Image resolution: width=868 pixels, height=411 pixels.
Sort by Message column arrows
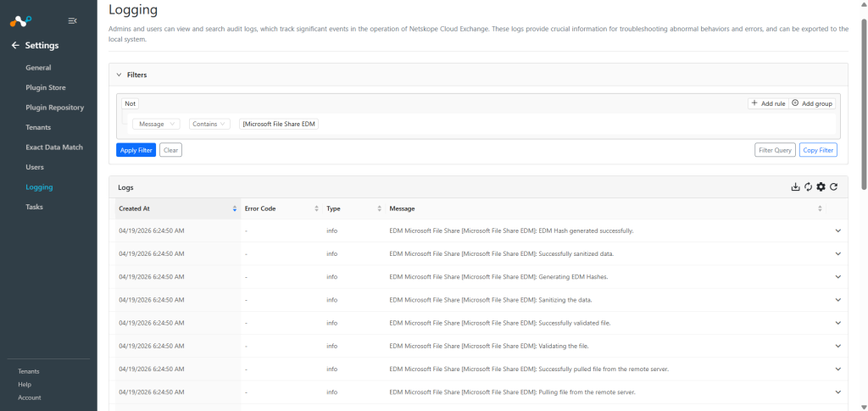click(x=820, y=208)
